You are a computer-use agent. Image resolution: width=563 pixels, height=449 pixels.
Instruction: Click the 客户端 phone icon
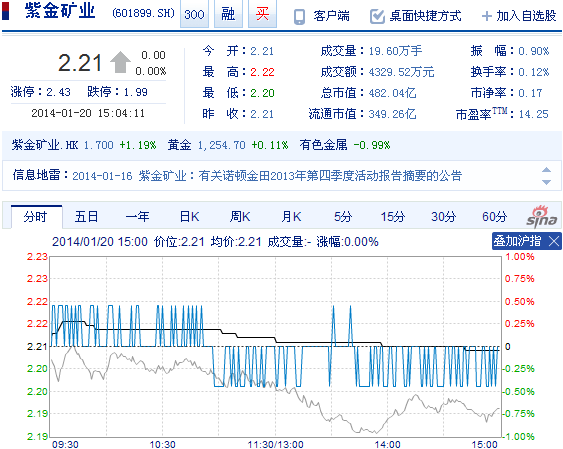[x=299, y=17]
